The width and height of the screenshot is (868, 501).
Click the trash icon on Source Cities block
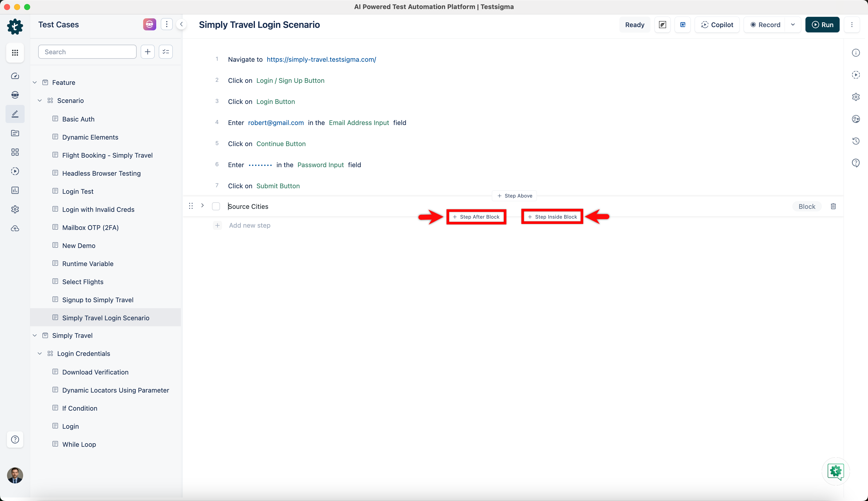coord(833,206)
